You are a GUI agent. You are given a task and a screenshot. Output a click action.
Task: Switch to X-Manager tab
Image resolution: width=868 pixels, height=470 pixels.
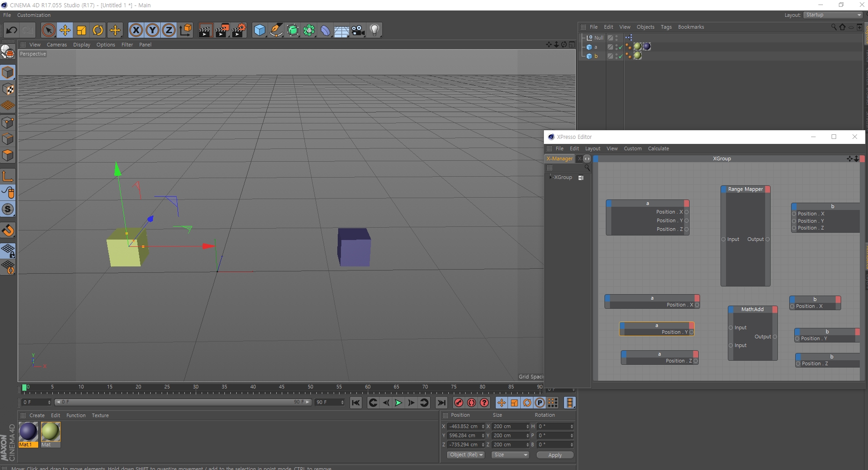tap(559, 158)
